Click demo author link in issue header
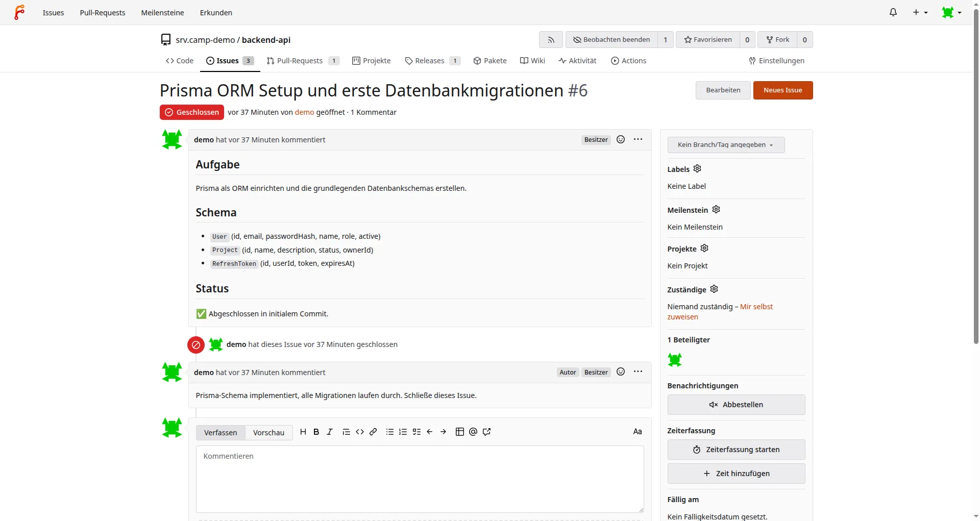 (304, 112)
